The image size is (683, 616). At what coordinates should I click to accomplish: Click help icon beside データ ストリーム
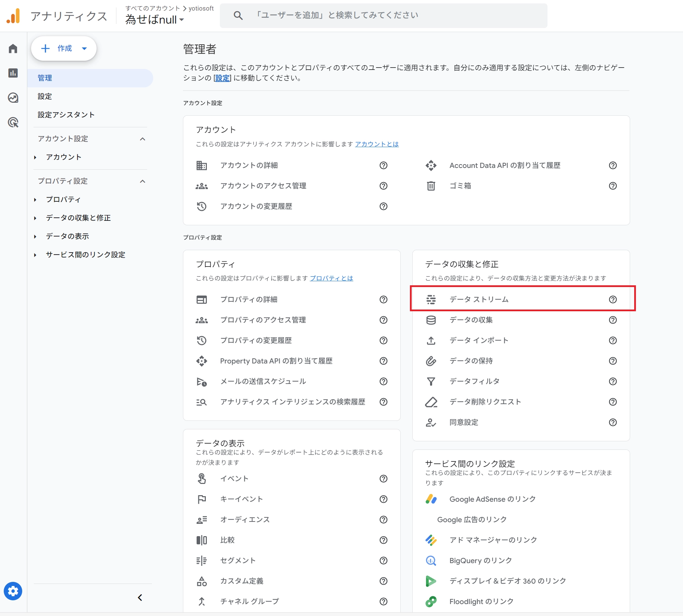click(613, 300)
